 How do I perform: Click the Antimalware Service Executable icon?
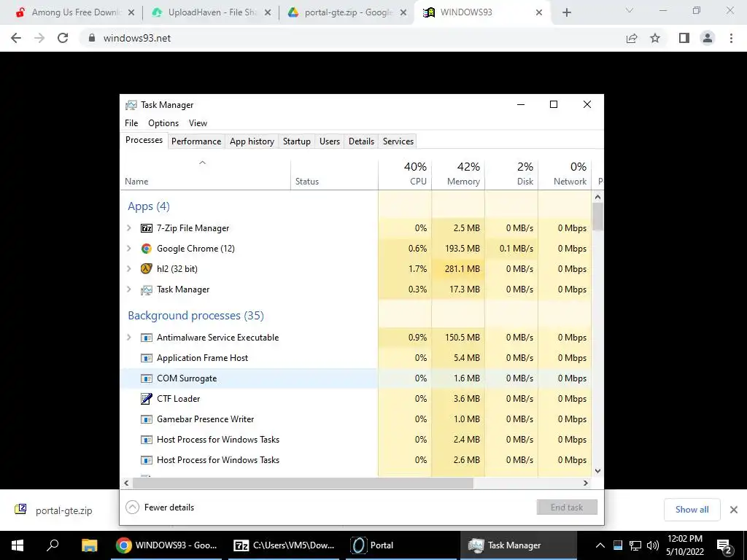146,338
